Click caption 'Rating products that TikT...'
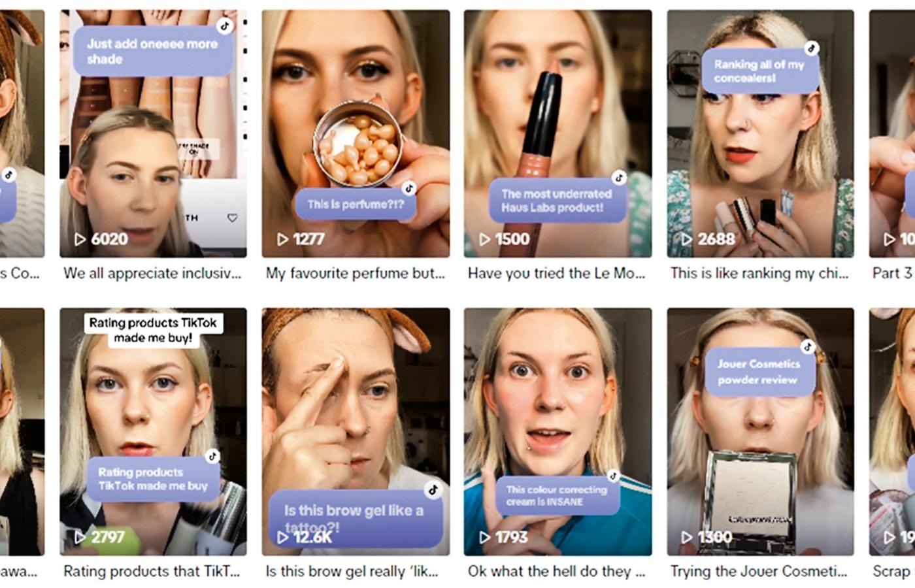The image size is (915, 588). 152,572
